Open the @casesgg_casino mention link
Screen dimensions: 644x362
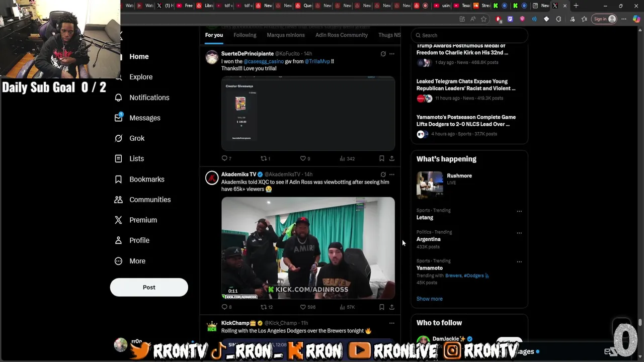pos(264,61)
